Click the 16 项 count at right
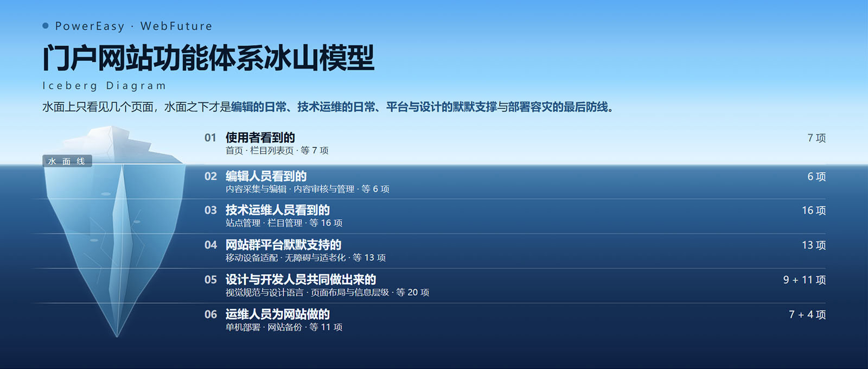Image resolution: width=868 pixels, height=369 pixels. [814, 210]
